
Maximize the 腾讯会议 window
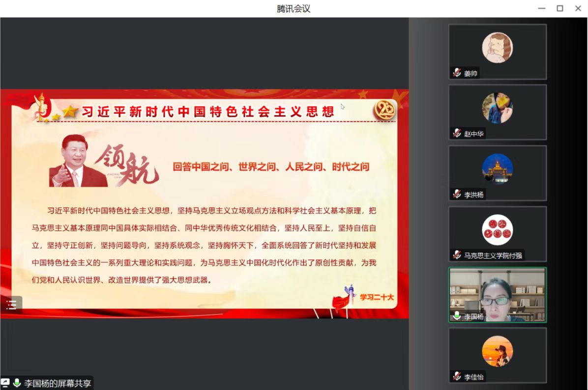pyautogui.click(x=559, y=8)
